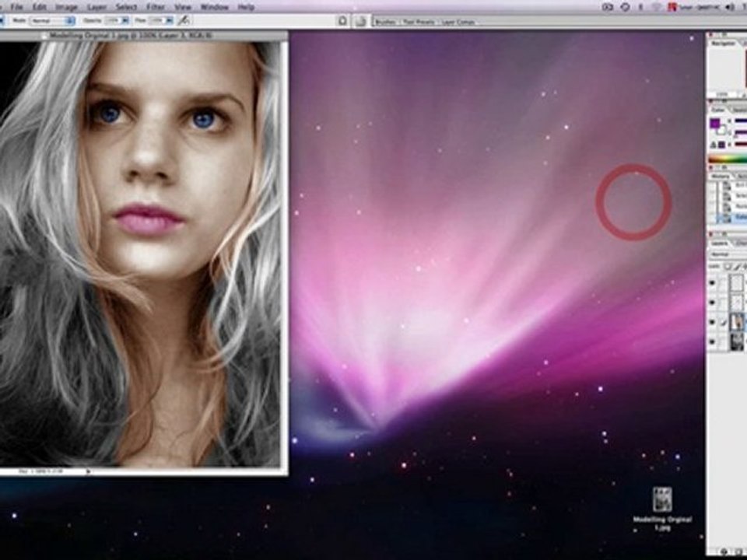This screenshot has width=747, height=560.
Task: Open the Filter menu
Action: tap(156, 7)
